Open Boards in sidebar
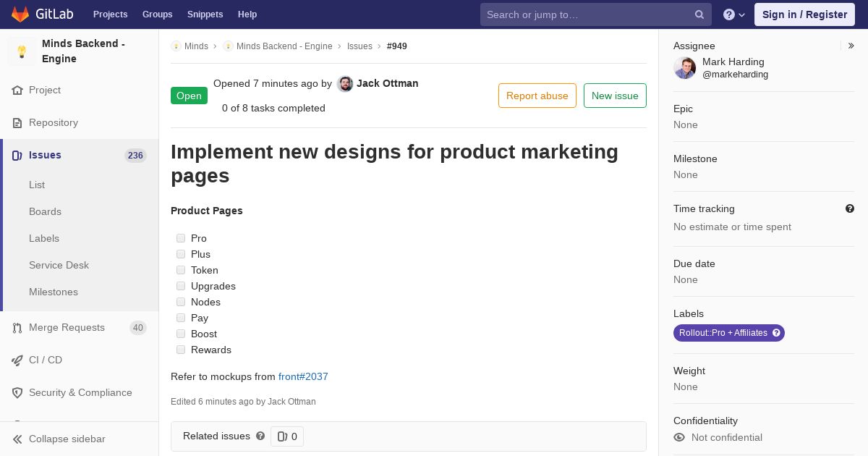 pos(45,211)
